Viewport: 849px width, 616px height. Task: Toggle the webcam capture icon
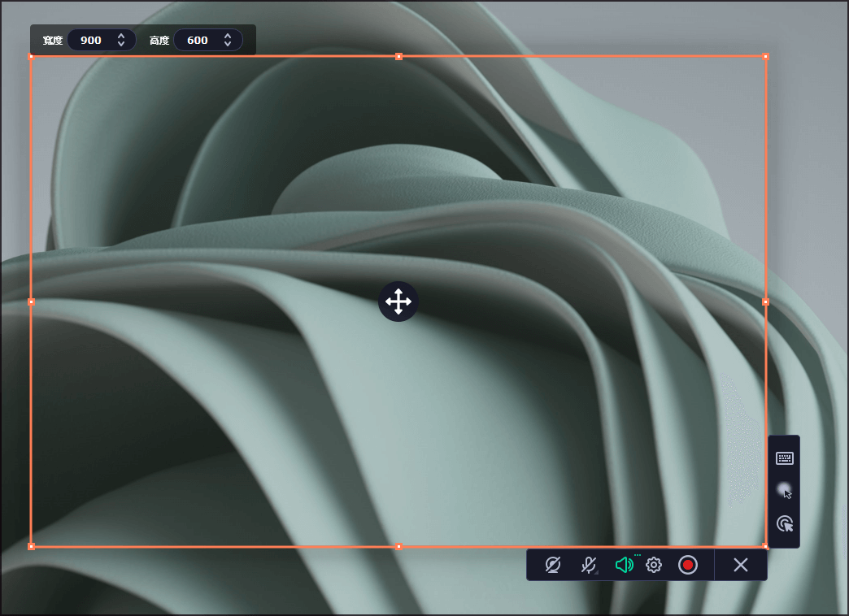[x=554, y=565]
